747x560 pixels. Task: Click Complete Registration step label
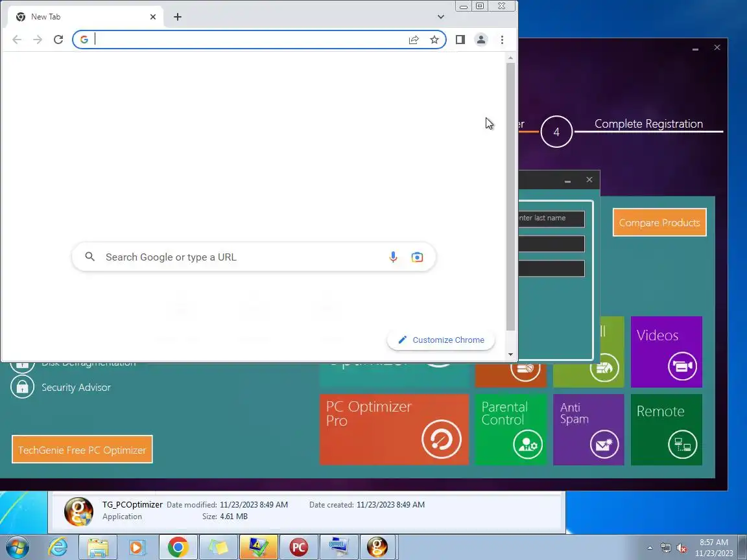coord(648,124)
